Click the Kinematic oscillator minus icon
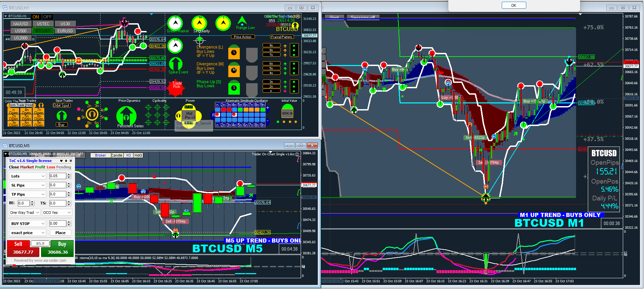644x289 pixels. click(268, 121)
